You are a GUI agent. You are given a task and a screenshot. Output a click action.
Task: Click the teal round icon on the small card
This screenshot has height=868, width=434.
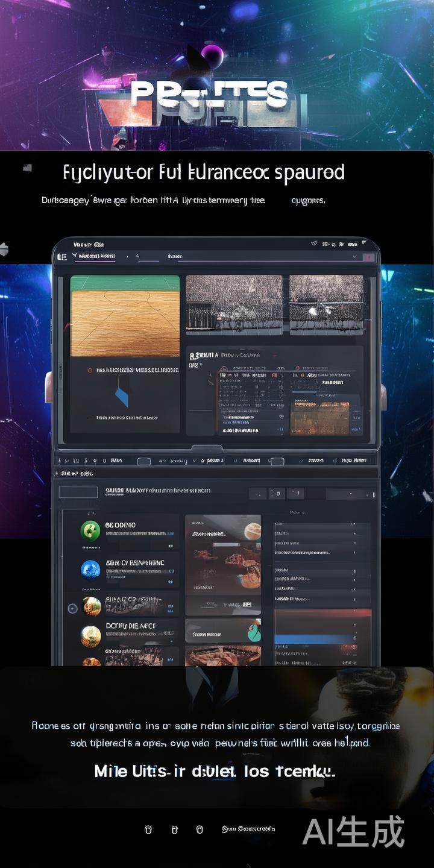[254, 631]
